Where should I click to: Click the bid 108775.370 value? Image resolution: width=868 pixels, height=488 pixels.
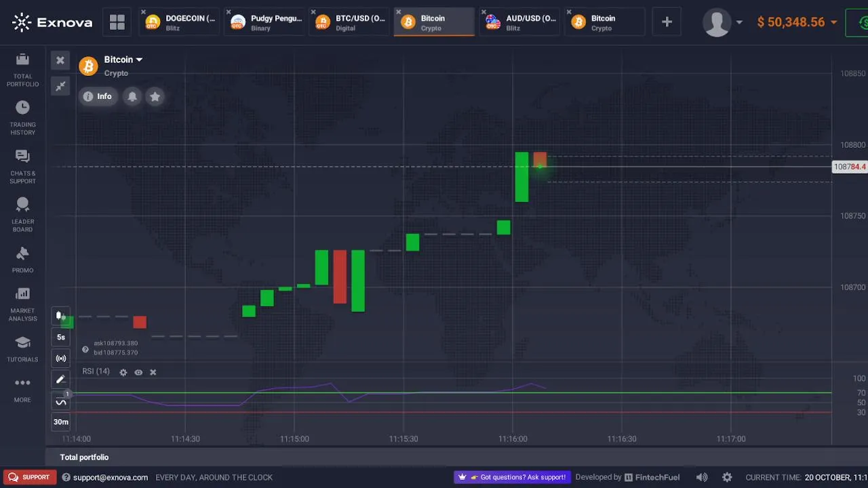point(115,352)
